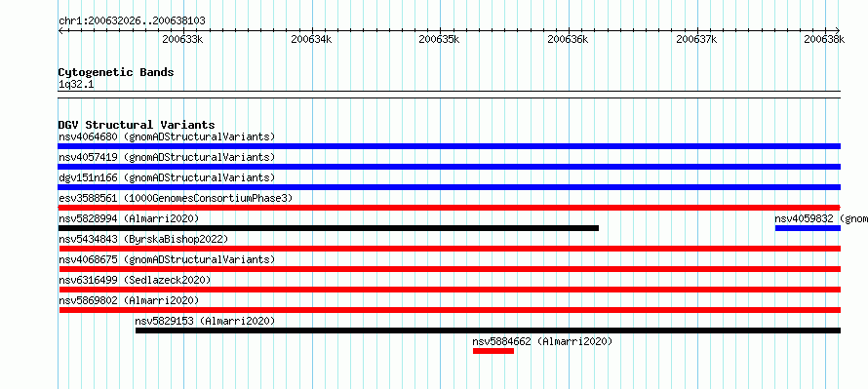Select the DGV Structural Variants track title
Viewport: 868px width, 389px height.
[x=137, y=125]
